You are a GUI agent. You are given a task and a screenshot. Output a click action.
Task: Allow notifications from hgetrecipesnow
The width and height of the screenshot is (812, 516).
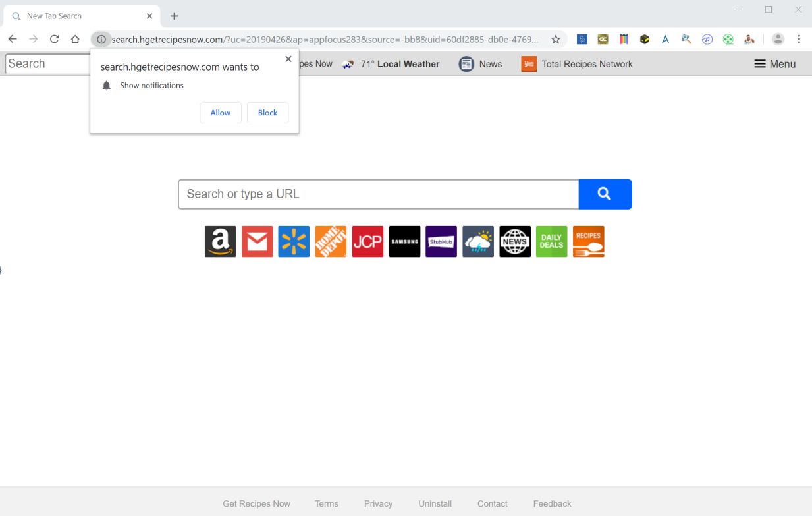click(x=221, y=113)
